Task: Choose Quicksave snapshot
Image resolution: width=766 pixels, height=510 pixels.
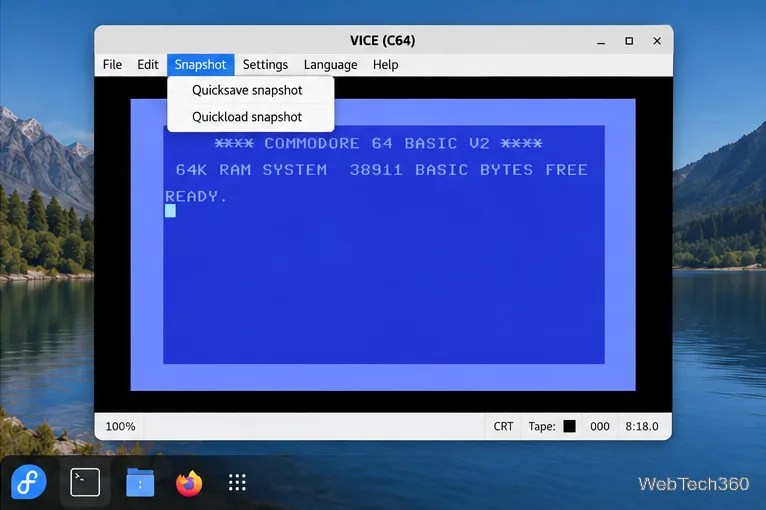Action: point(251,90)
